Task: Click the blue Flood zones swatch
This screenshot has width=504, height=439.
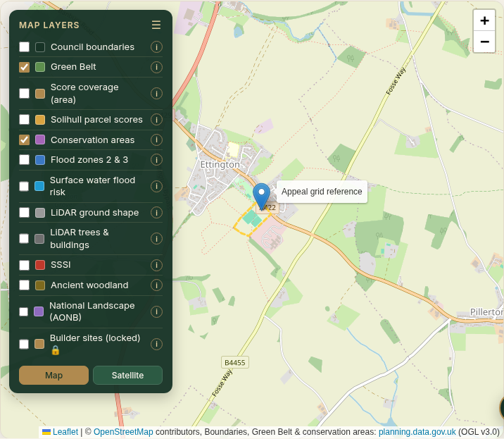Action: pyautogui.click(x=40, y=160)
